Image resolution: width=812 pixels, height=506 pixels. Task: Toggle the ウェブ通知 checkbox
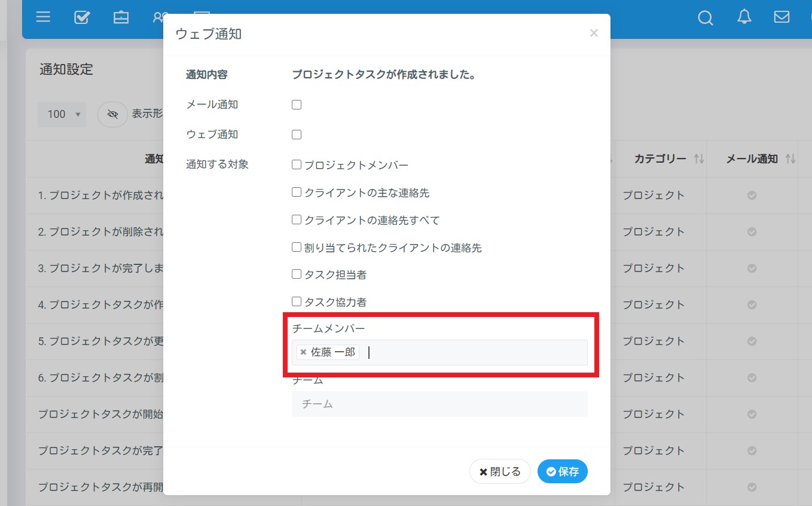pos(297,135)
